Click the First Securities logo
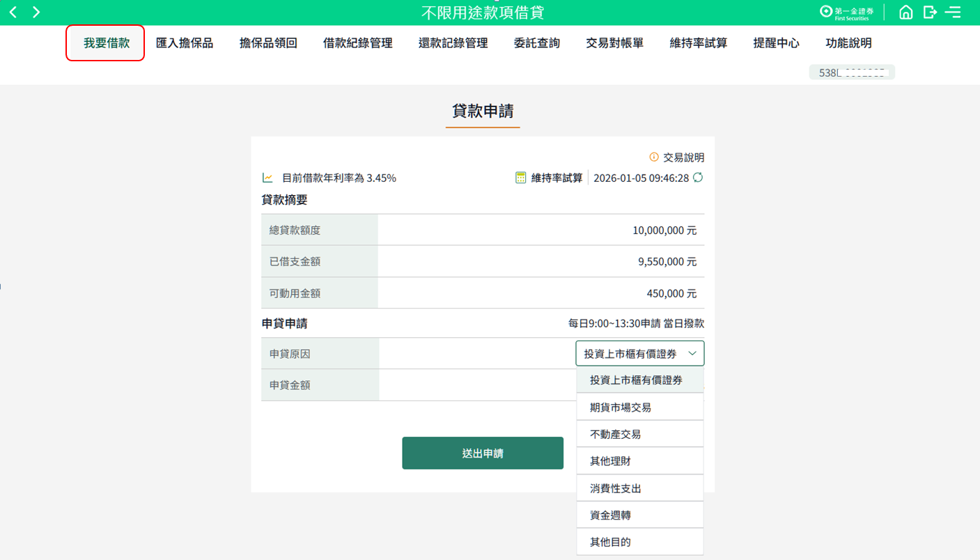The height and width of the screenshot is (560, 980). click(x=847, y=13)
